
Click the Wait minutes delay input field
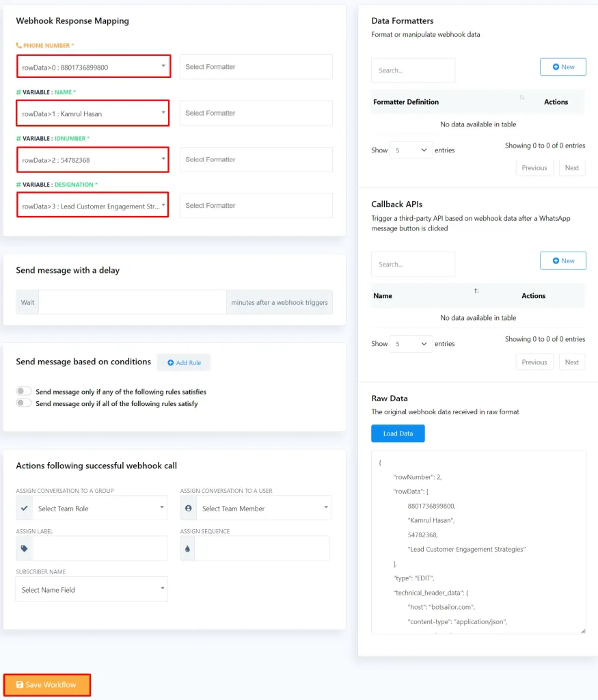click(x=133, y=302)
